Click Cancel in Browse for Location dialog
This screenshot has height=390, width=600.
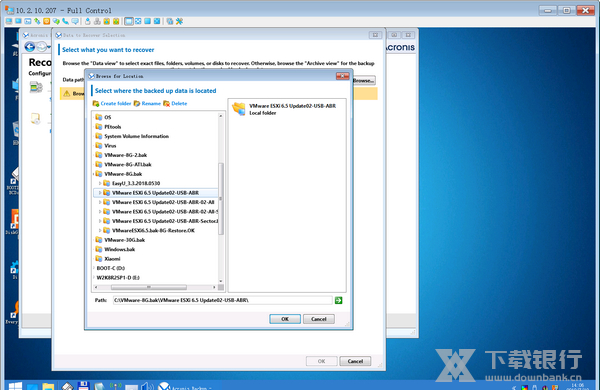click(x=318, y=319)
